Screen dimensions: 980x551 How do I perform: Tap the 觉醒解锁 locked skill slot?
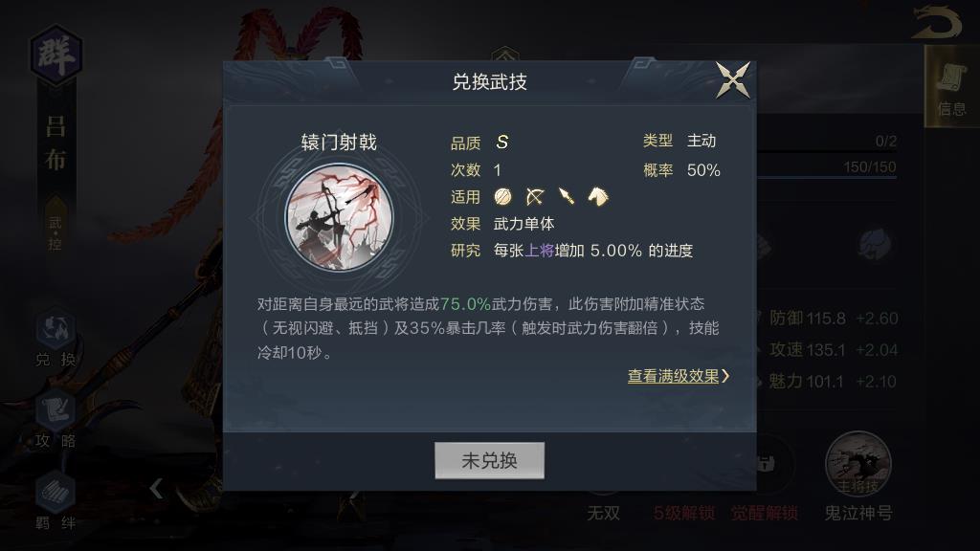tap(765, 514)
